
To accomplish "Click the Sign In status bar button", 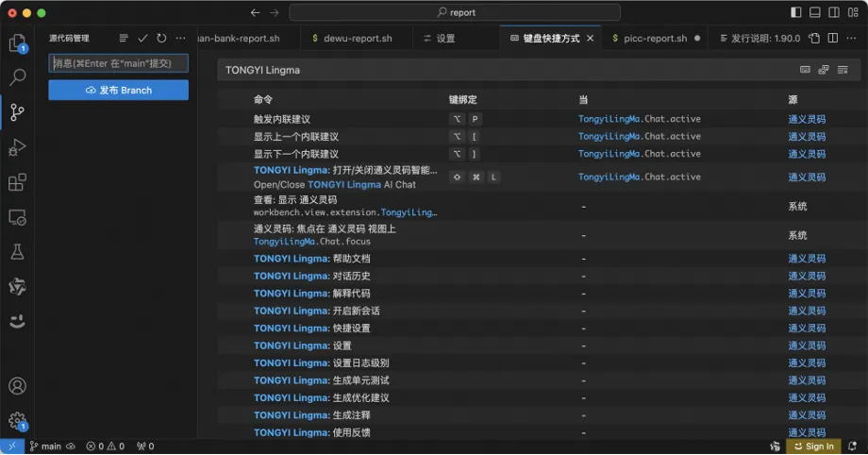I will pyautogui.click(x=813, y=447).
